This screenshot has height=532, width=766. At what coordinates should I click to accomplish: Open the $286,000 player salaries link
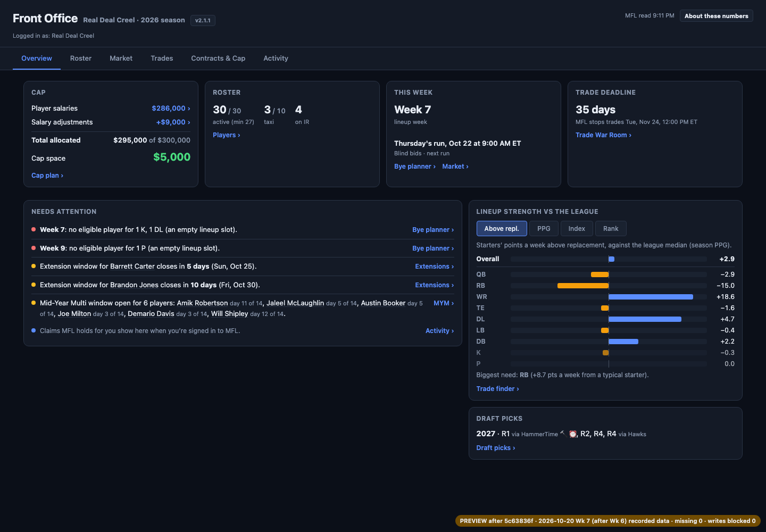(171, 109)
